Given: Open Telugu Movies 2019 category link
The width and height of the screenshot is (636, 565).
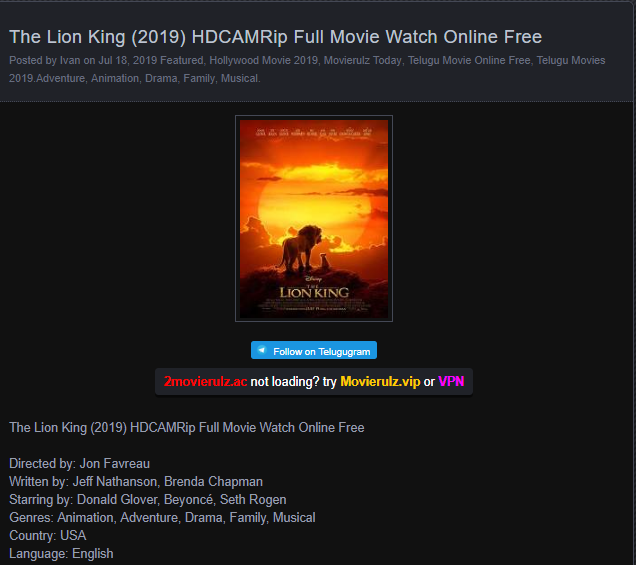Looking at the screenshot, I should click(571, 60).
